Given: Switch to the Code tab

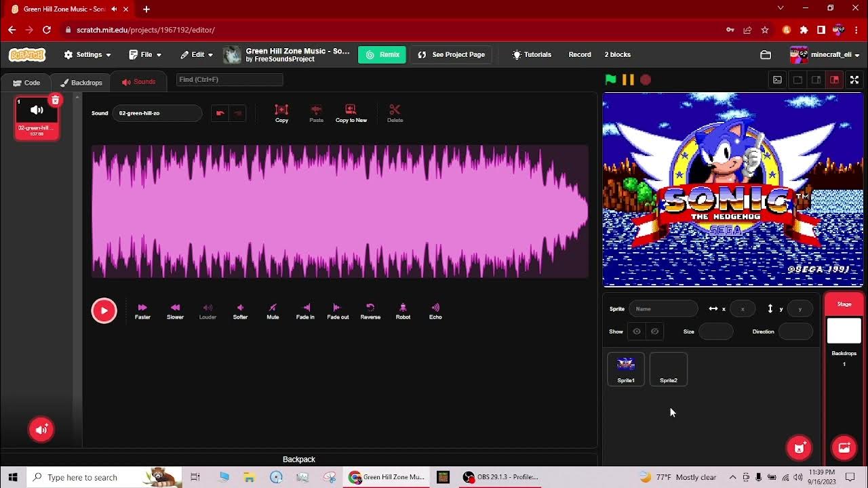Looking at the screenshot, I should click(26, 83).
